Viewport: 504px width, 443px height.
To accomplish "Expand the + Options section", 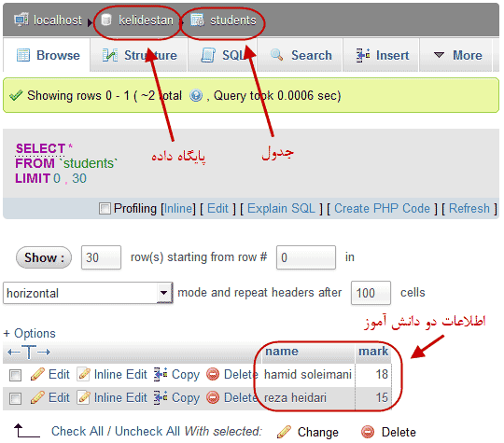I will click(x=30, y=334).
